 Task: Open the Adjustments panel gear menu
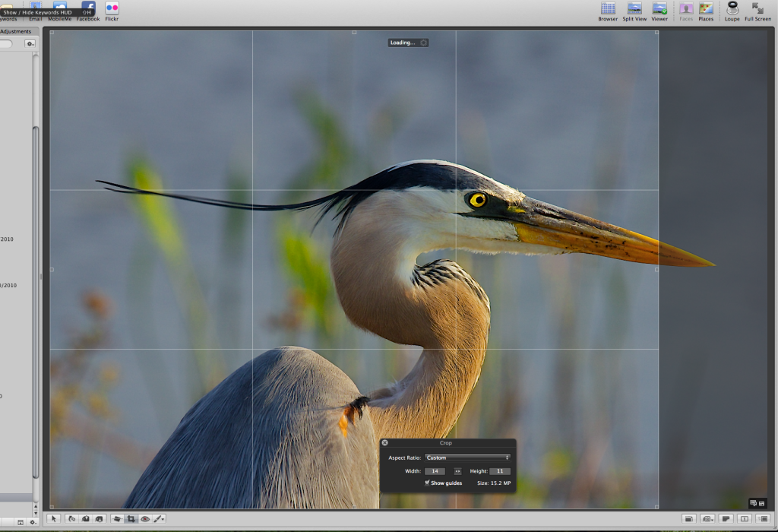[30, 44]
